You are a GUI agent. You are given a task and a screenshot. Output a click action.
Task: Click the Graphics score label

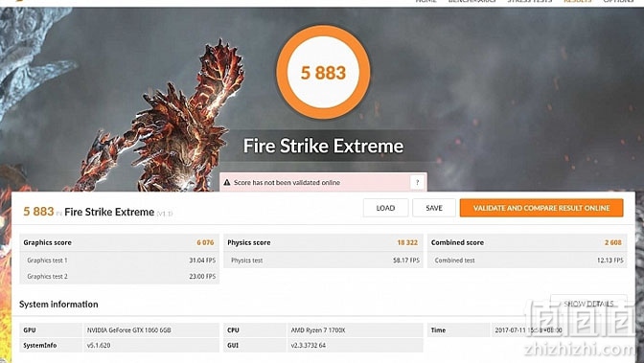[47, 242]
